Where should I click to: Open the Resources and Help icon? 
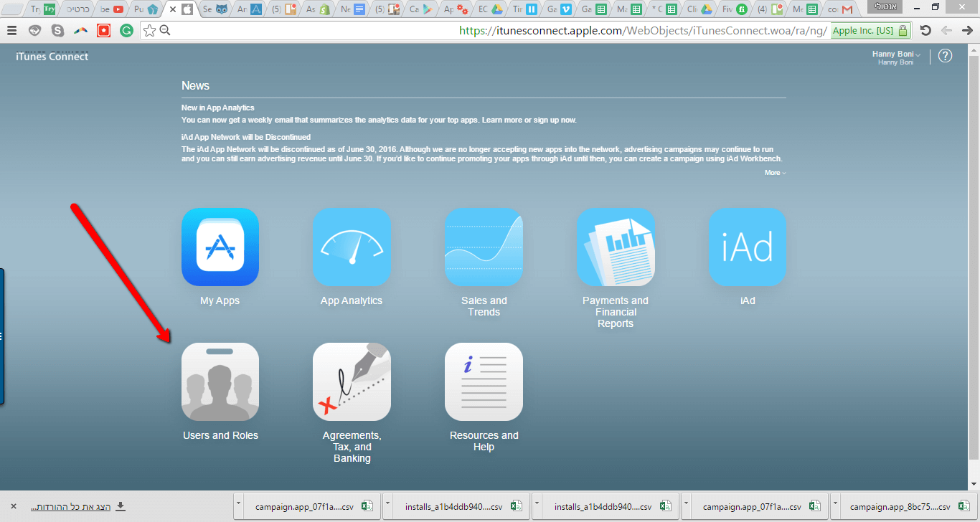[484, 381]
